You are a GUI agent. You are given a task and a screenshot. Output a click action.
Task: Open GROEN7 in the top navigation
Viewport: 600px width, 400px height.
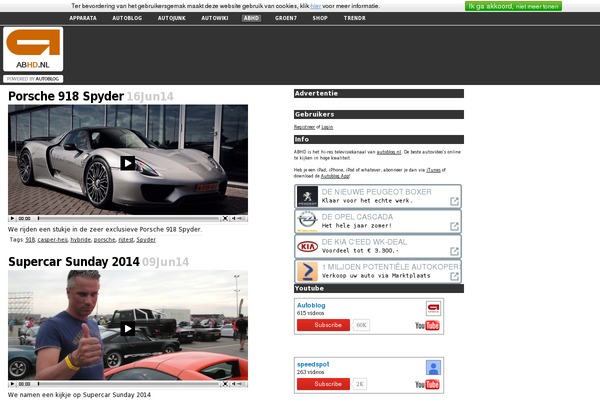tap(286, 18)
